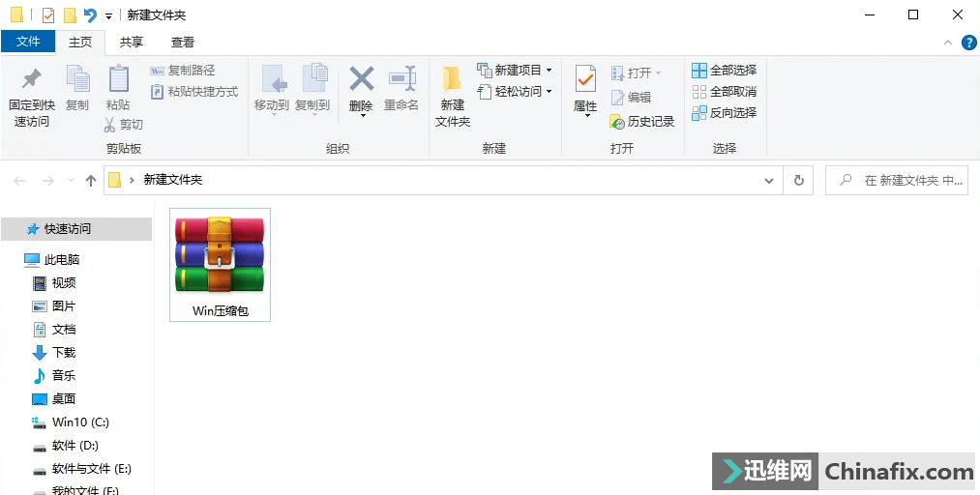Viewport: 980px width, 495px height.
Task: Click 历史记录 history button
Action: click(x=642, y=122)
